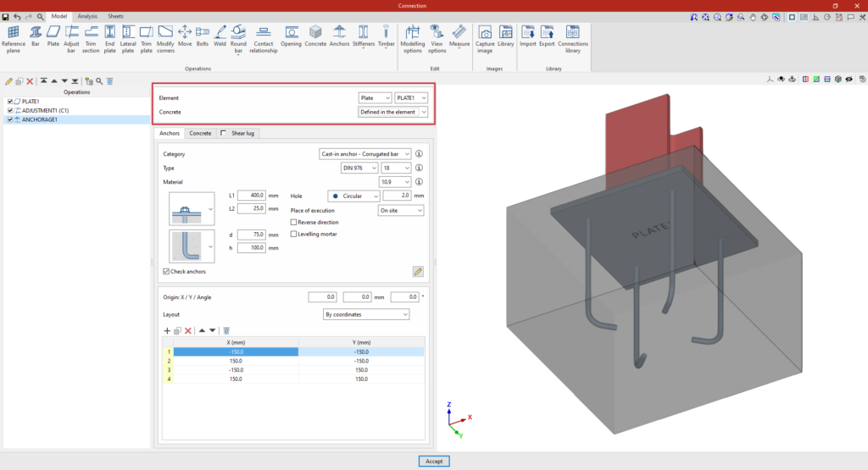Open the Concrete tab in panel
868x470 pixels.
click(x=200, y=133)
